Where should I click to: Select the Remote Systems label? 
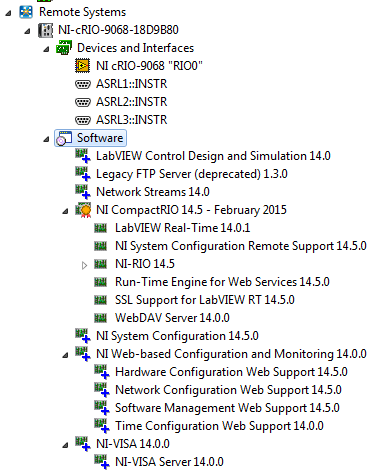(83, 12)
